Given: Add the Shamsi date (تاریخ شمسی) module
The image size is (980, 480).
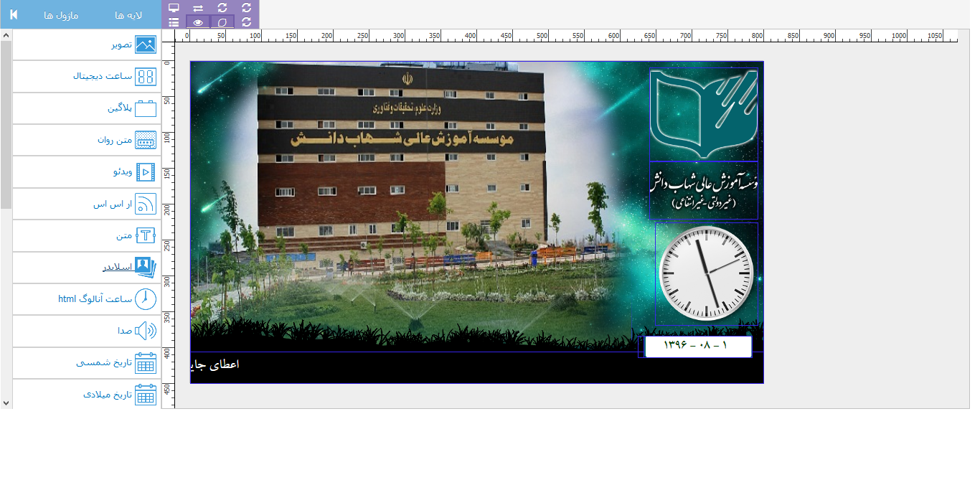Looking at the screenshot, I should pyautogui.click(x=87, y=363).
